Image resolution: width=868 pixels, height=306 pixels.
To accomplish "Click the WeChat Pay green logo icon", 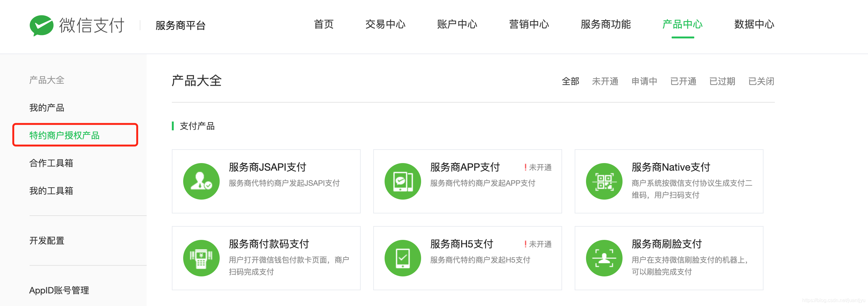I will (x=42, y=25).
